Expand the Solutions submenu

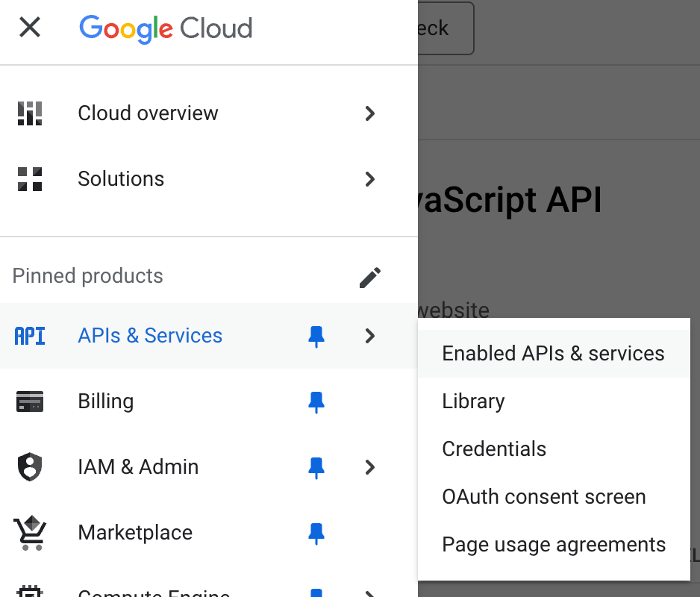[369, 179]
